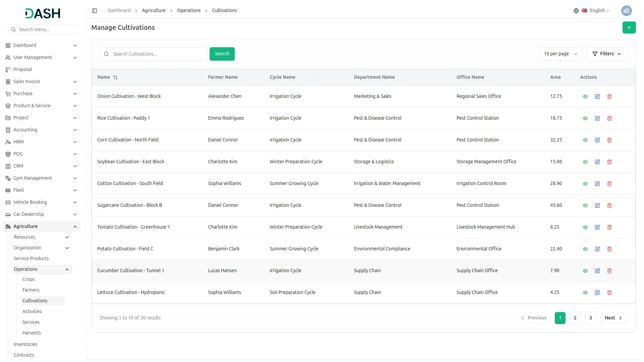This screenshot has width=644, height=362.
Task: Click the green Search button
Action: [x=222, y=54]
